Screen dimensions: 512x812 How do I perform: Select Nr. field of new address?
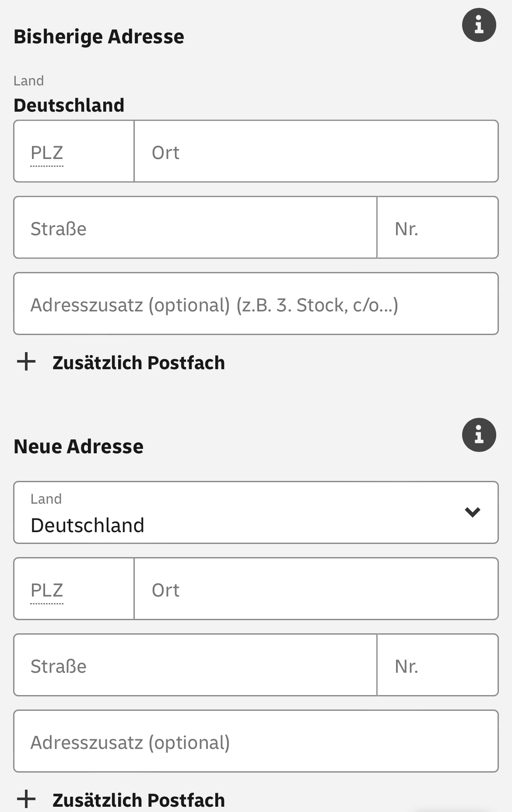pyautogui.click(x=438, y=665)
